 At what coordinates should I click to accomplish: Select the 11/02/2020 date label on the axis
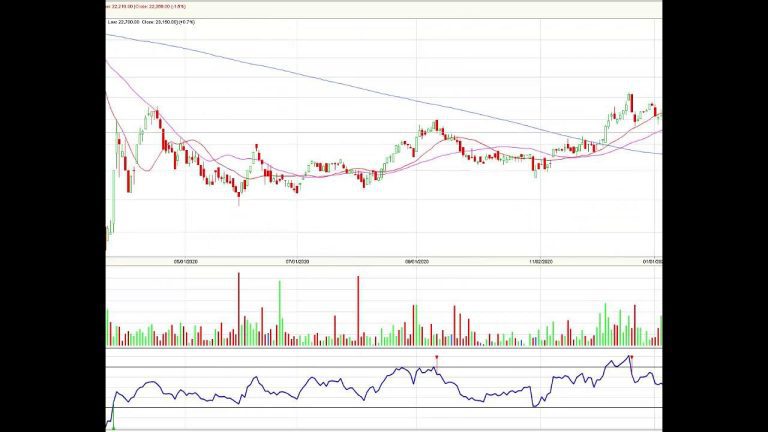coord(541,262)
